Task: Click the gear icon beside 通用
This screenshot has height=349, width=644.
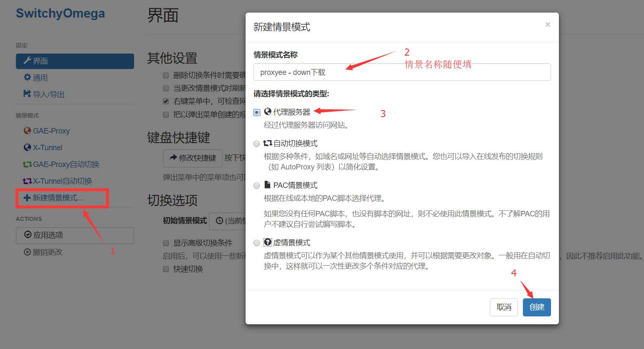Action: (27, 77)
